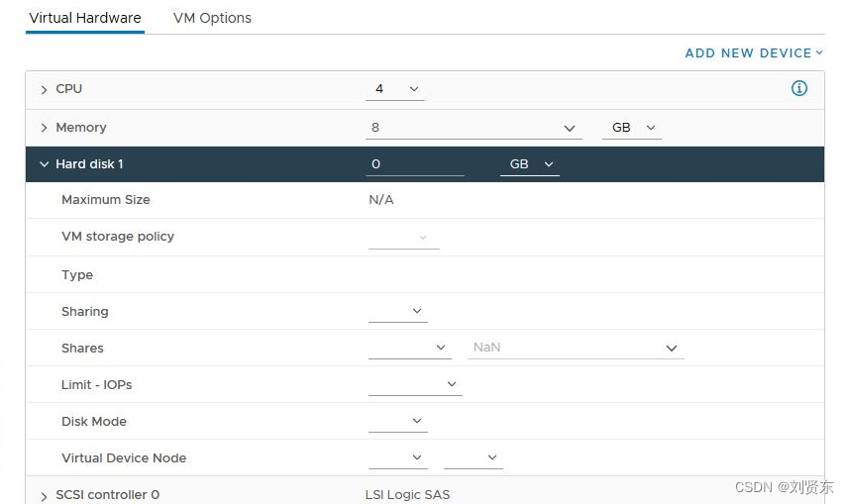This screenshot has height=504, width=849.
Task: Open the NaN shares value dropdown
Action: [x=576, y=348]
